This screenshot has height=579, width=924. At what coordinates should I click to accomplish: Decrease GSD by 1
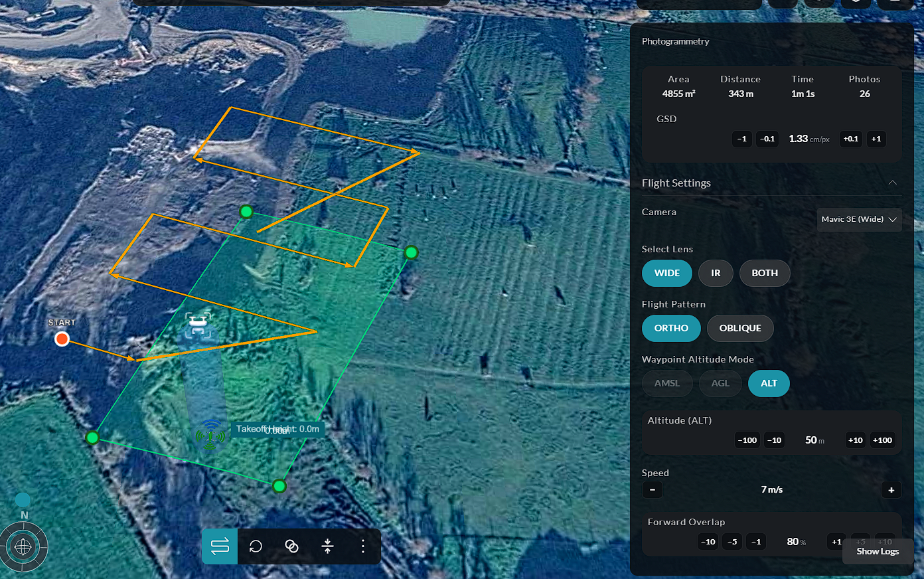point(742,139)
